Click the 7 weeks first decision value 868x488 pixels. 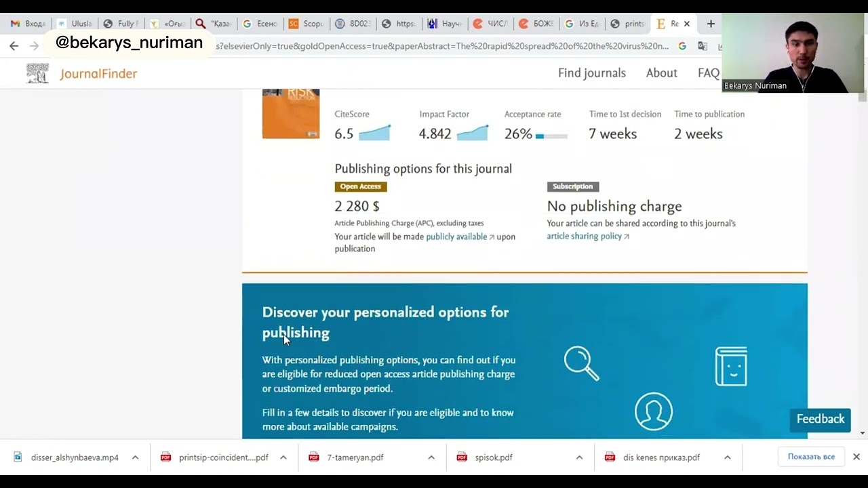(613, 134)
